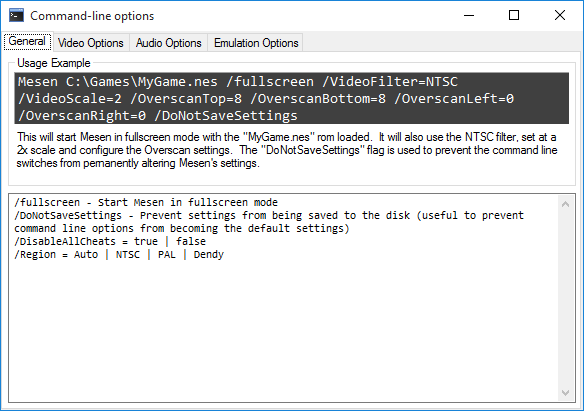The image size is (584, 411).
Task: Select the Emulation Options tab
Action: point(256,43)
